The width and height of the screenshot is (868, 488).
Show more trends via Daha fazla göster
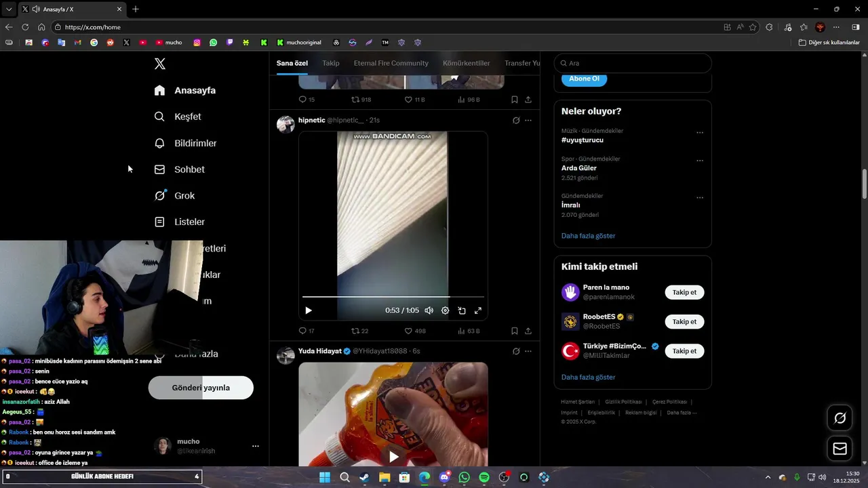coord(589,236)
